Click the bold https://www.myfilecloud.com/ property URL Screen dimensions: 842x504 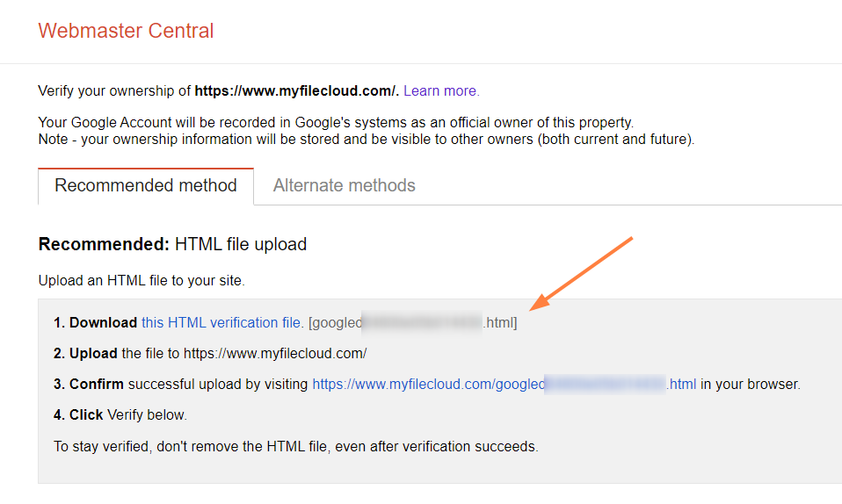tap(296, 90)
